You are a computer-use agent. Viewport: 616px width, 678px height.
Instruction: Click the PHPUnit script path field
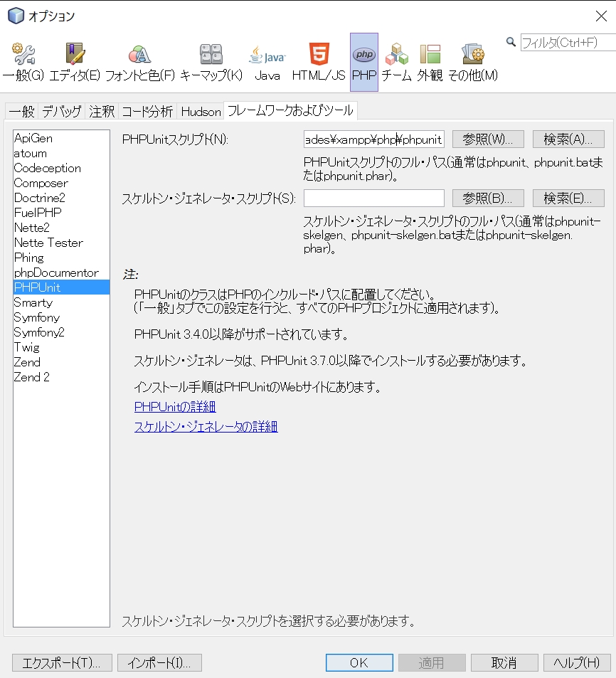click(374, 139)
